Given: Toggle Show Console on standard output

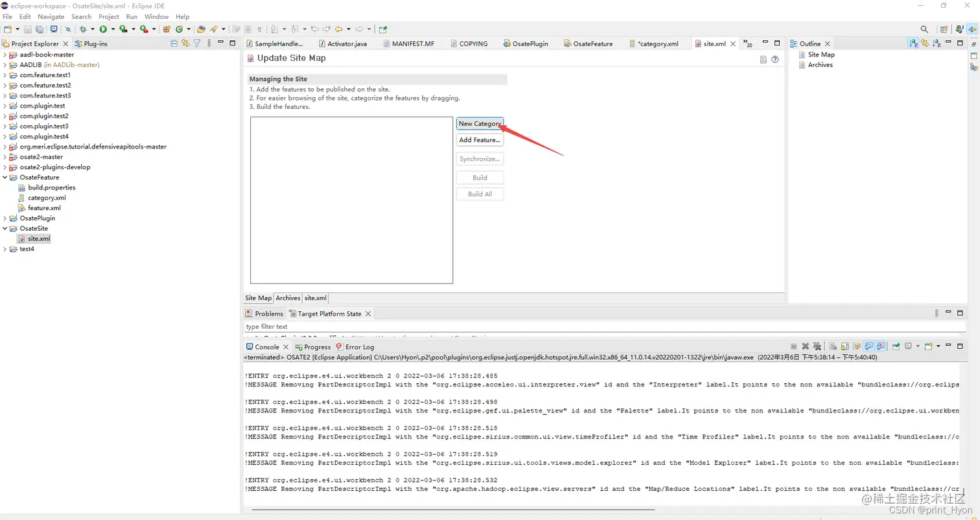Looking at the screenshot, I should (869, 347).
